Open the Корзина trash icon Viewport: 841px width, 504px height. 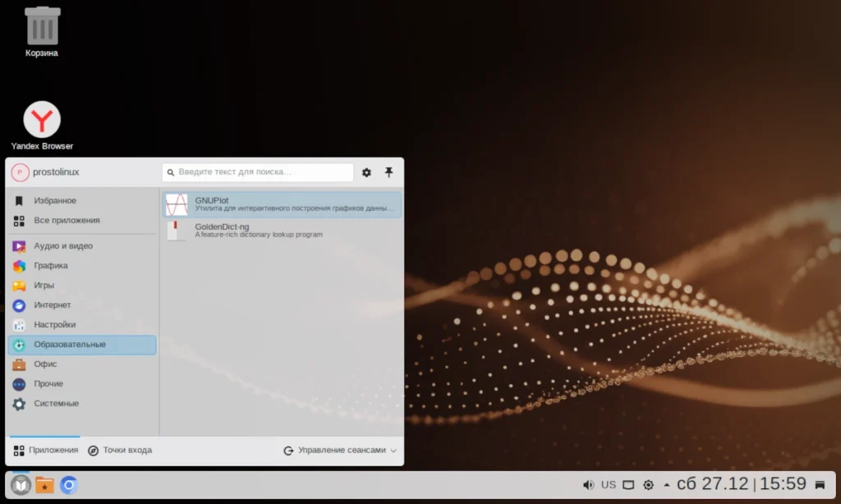tap(42, 32)
